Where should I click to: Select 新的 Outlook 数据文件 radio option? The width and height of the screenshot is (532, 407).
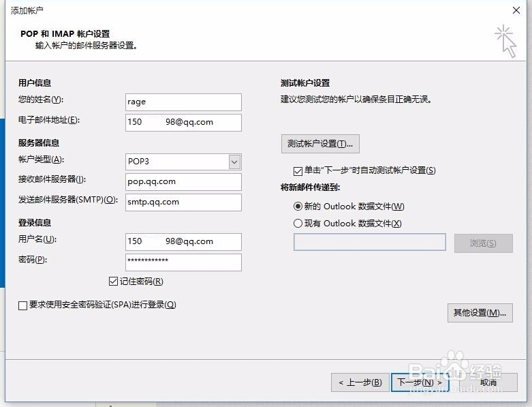pos(298,206)
